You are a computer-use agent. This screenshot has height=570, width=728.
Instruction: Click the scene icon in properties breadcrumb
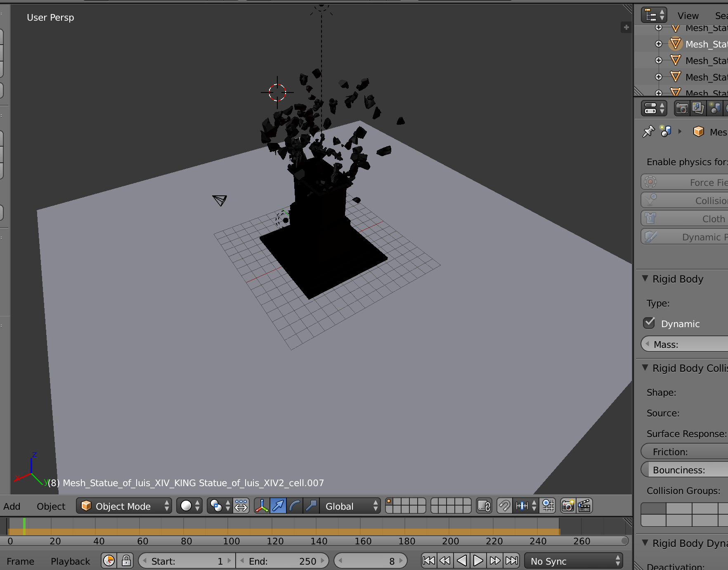coord(666,131)
